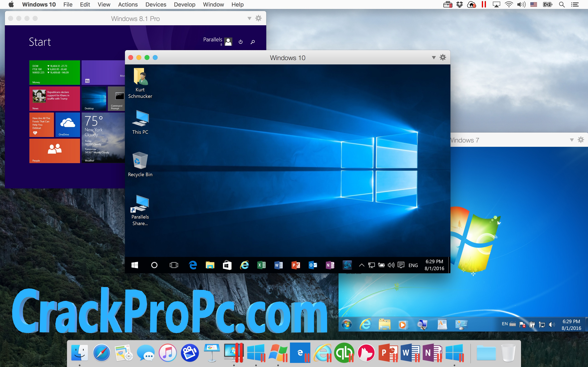Toggle Windows 10 VM display filter

point(434,57)
